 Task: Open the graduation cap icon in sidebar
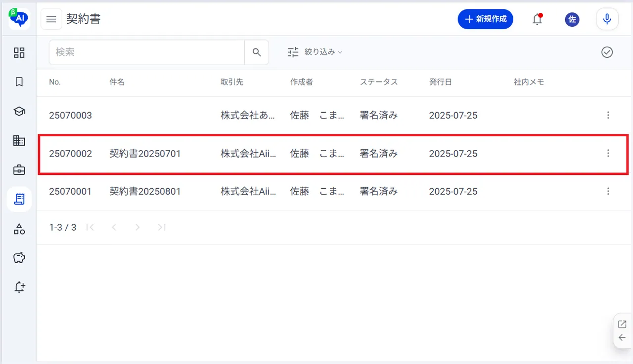[19, 112]
